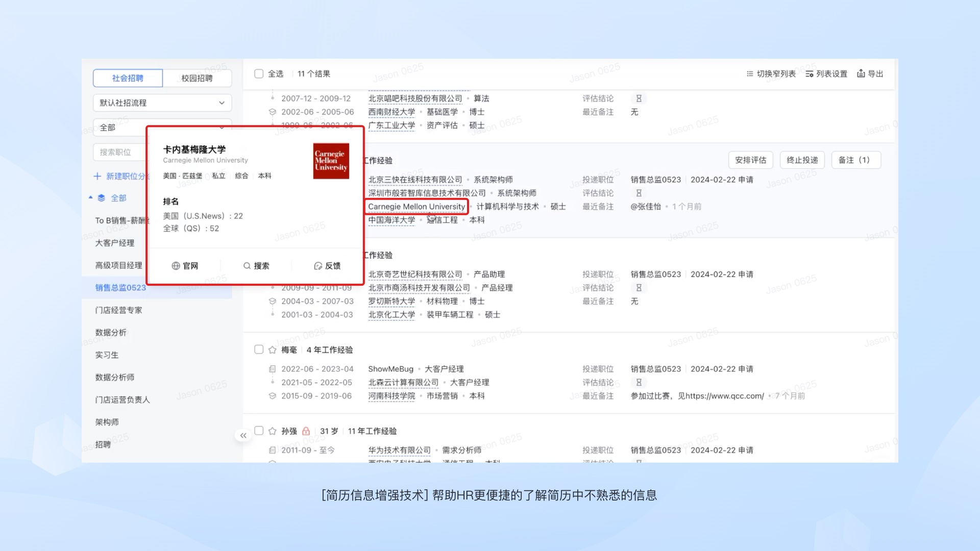Click 备注 (1) button
Image resolution: width=980 pixels, height=551 pixels.
(x=856, y=160)
